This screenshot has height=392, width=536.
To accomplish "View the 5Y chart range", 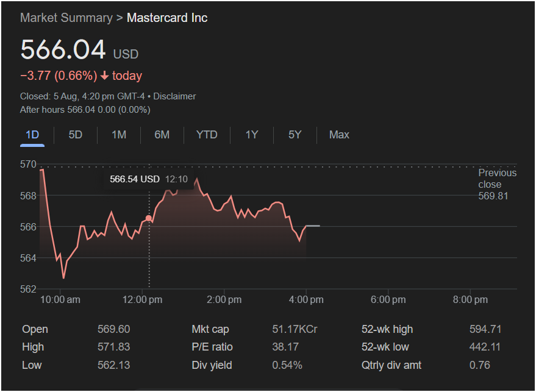I will tap(295, 135).
